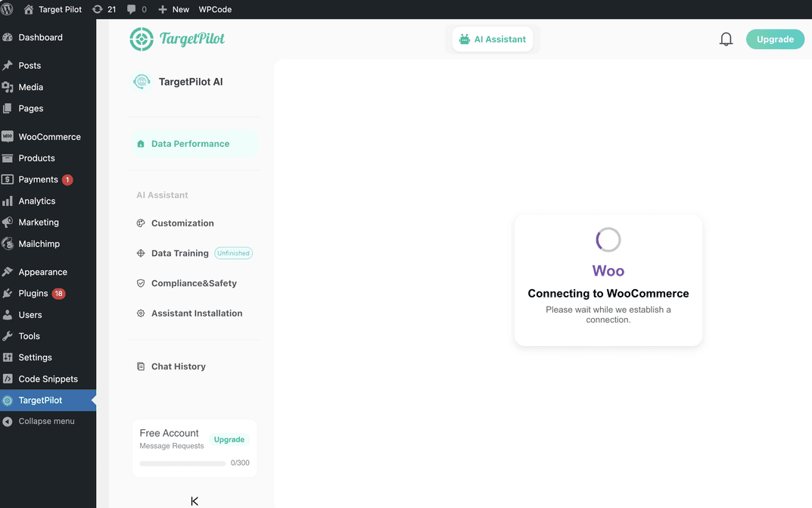Click the Unfinished badge on Data Training
Image resolution: width=812 pixels, height=508 pixels.
(x=234, y=253)
